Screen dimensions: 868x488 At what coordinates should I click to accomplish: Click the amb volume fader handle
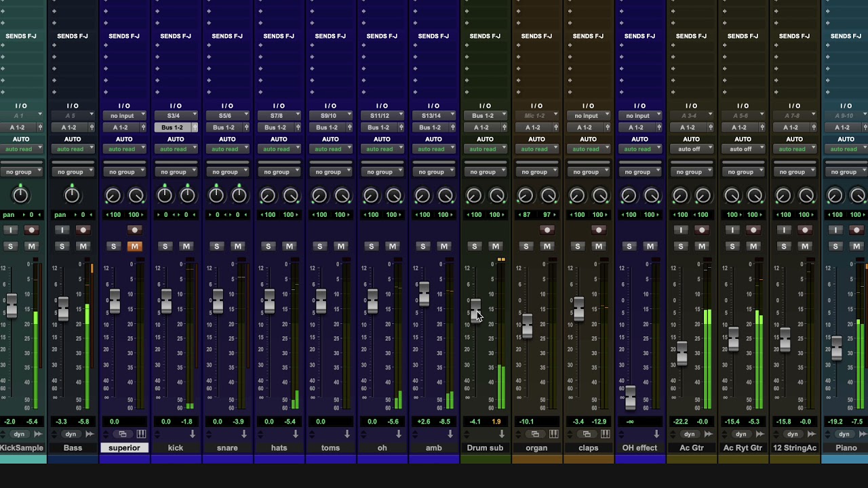click(424, 294)
